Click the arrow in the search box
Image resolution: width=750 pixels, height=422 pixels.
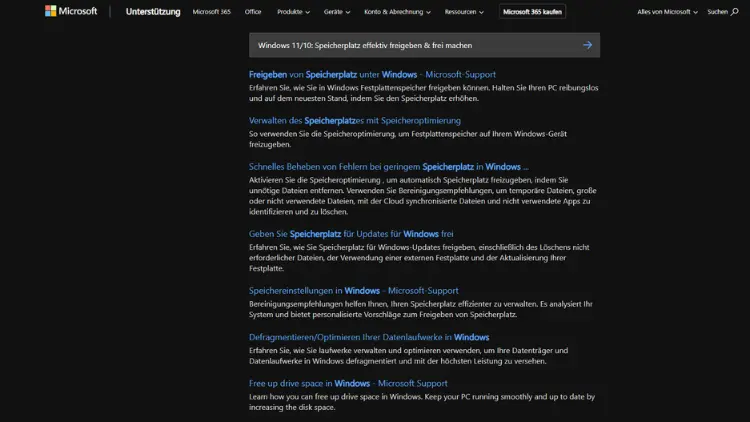[587, 45]
